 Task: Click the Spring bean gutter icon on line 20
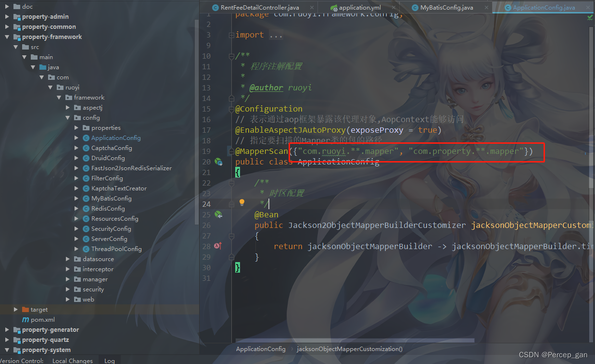[218, 162]
